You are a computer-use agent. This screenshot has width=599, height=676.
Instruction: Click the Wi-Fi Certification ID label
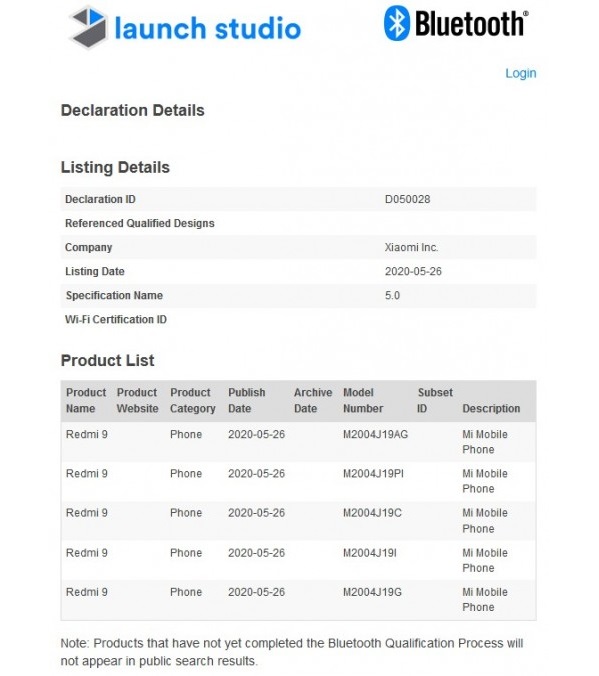[116, 319]
